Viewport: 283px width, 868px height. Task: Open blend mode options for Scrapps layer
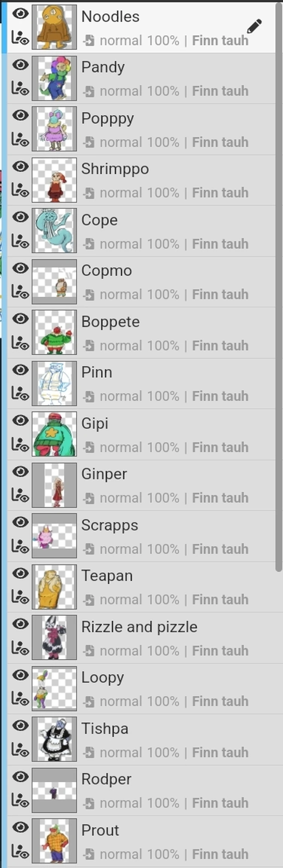pos(89,549)
